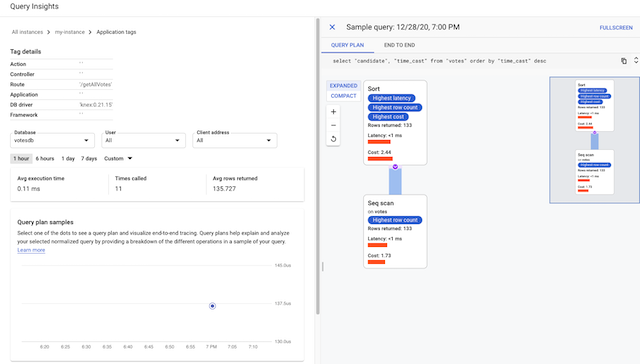Click the query plan minimap thumbnail
The image size is (640, 364).
594,140
